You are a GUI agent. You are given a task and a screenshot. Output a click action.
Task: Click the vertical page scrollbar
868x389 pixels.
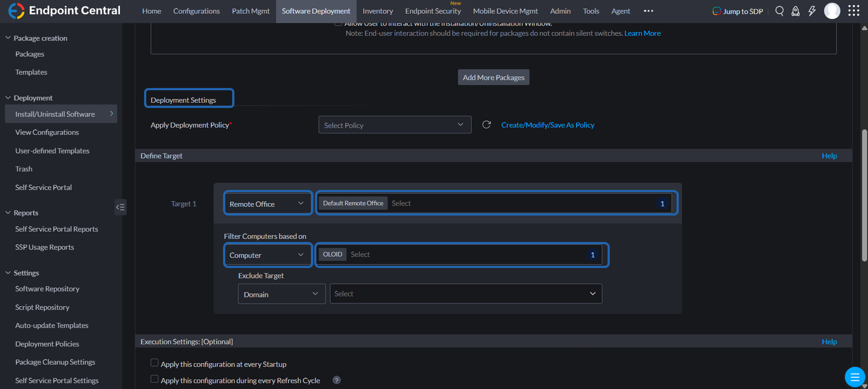tap(864, 195)
